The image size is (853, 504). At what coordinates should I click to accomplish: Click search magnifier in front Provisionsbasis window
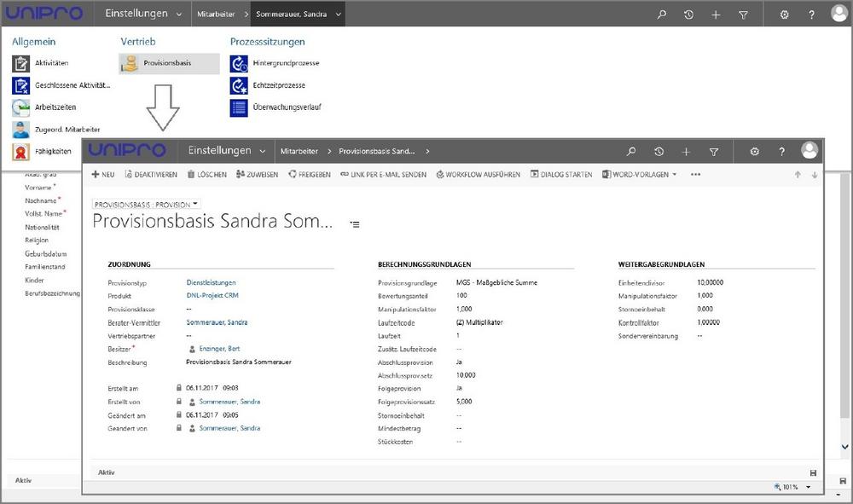(631, 152)
